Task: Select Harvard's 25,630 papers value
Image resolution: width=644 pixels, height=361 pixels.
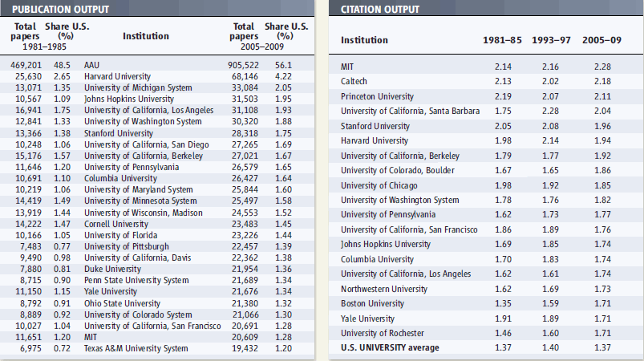Action: click(28, 76)
